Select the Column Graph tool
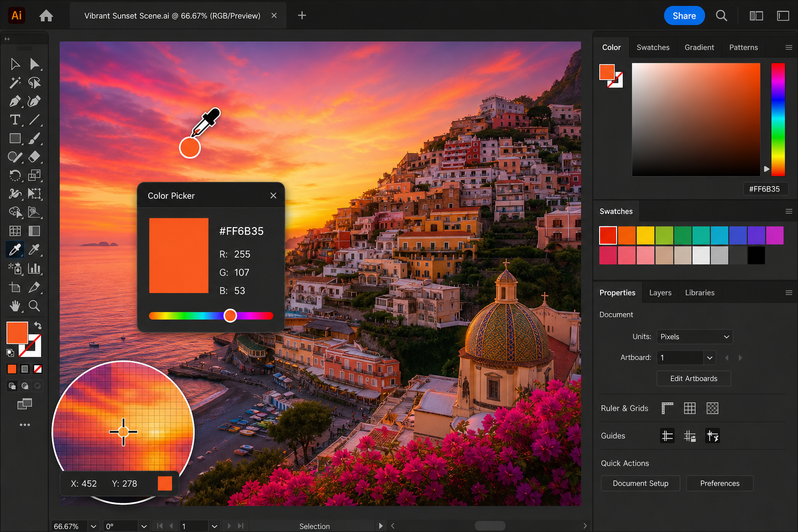 (x=34, y=269)
